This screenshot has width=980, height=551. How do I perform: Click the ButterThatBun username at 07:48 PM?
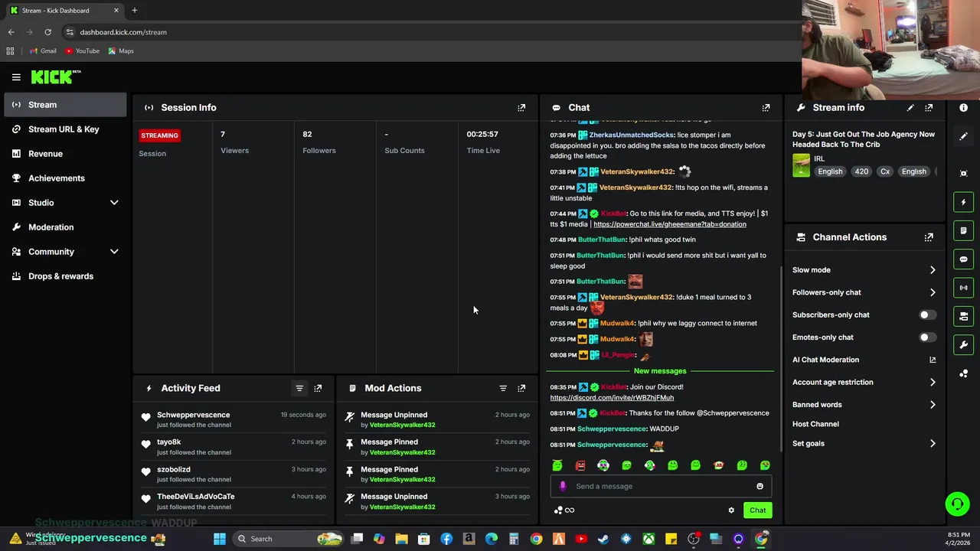tap(602, 240)
